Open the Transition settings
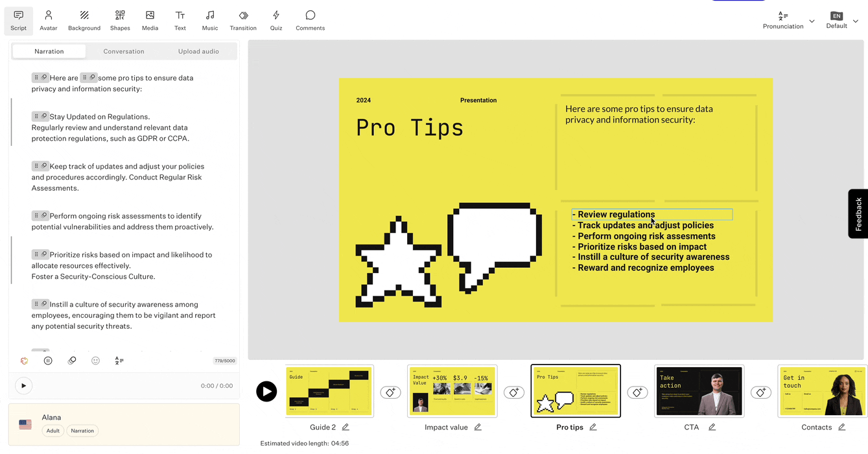This screenshot has height=454, width=868. pos(243,20)
